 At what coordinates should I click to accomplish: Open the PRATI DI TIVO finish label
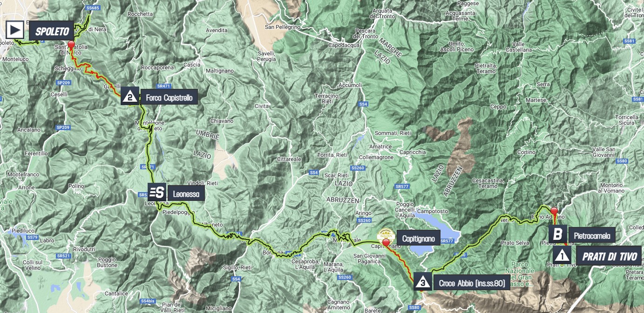pos(609,255)
